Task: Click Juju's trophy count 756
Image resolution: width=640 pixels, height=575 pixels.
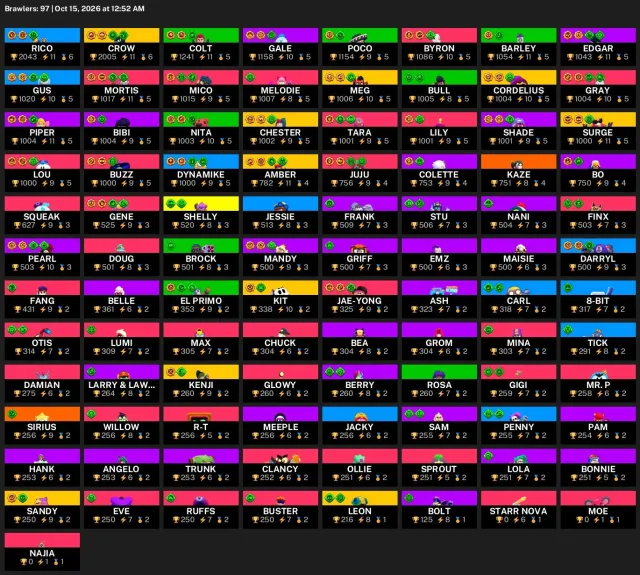Action: tap(346, 183)
